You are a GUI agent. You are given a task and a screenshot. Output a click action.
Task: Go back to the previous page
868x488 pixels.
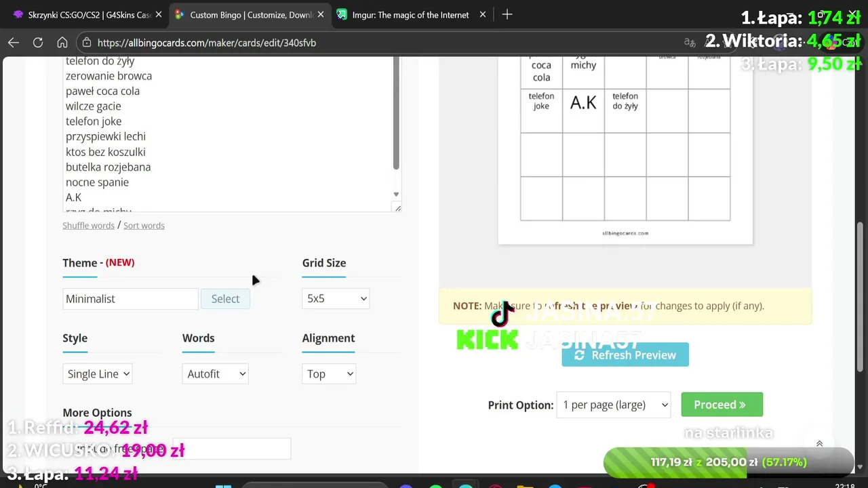(14, 43)
